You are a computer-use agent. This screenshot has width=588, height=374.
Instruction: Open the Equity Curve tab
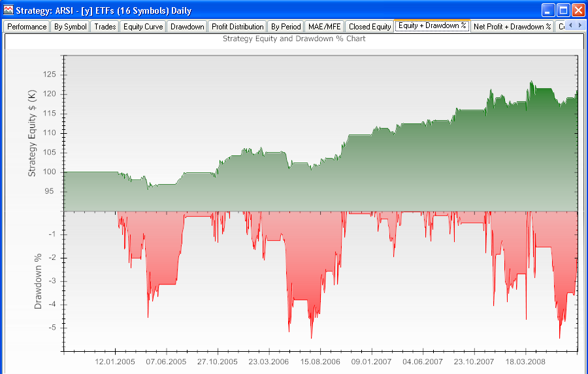[143, 27]
